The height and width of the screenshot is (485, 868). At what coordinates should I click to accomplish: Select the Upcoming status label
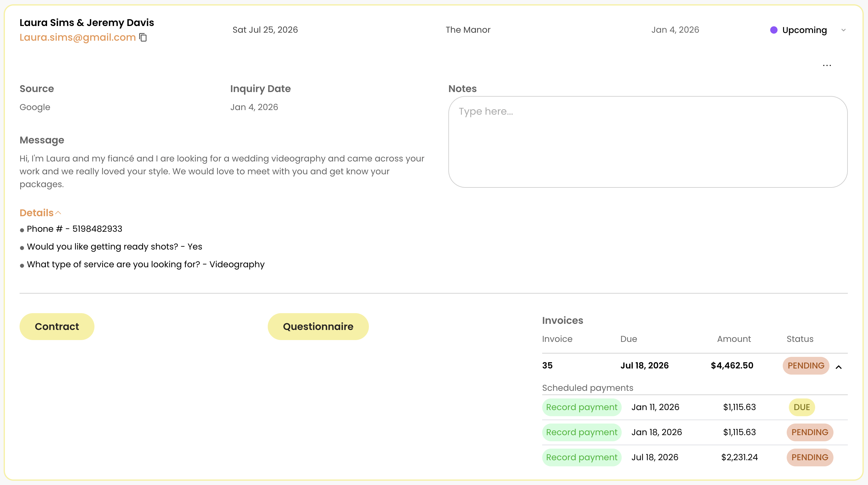click(804, 30)
